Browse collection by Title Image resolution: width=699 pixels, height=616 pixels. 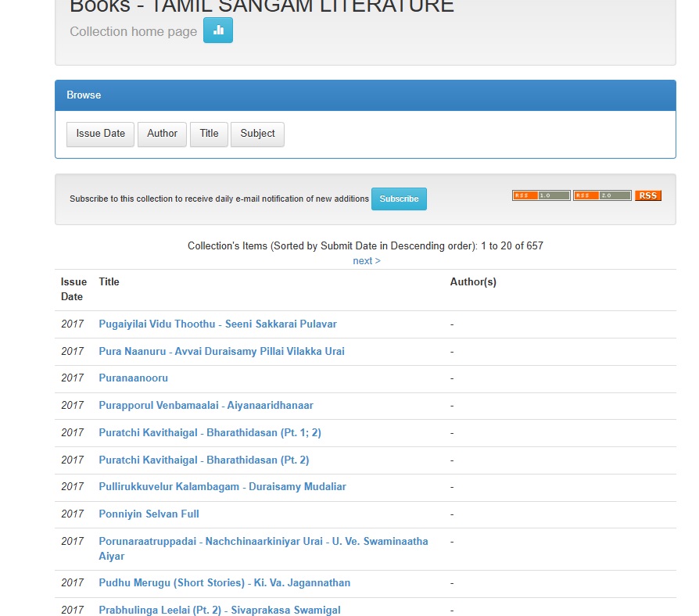(209, 134)
